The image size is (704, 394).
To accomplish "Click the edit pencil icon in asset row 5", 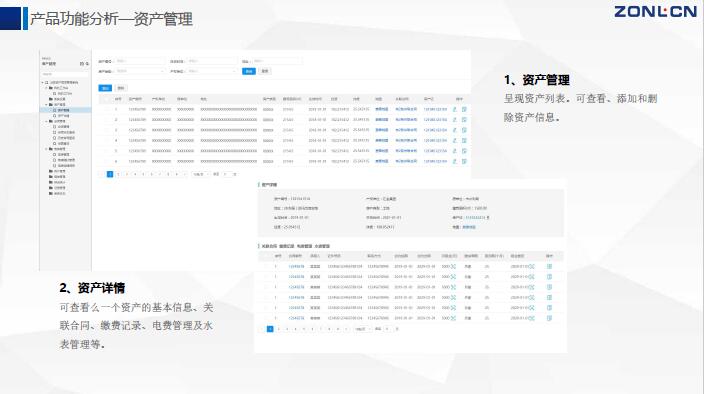I will [454, 151].
